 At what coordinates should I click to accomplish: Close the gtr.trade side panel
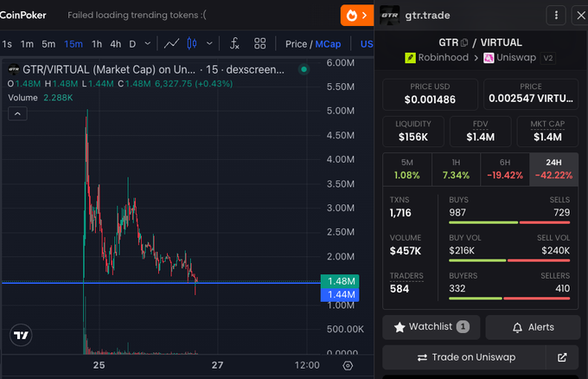coord(580,16)
